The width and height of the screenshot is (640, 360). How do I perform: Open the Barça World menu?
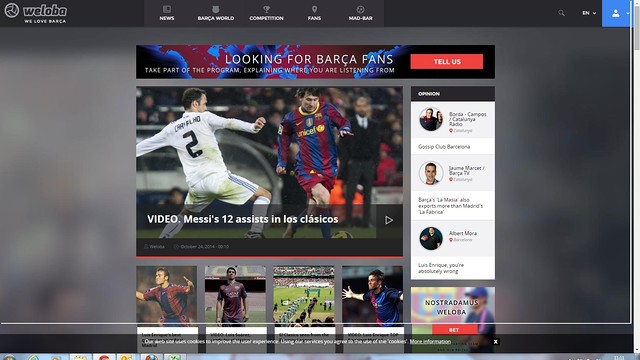pyautogui.click(x=216, y=13)
